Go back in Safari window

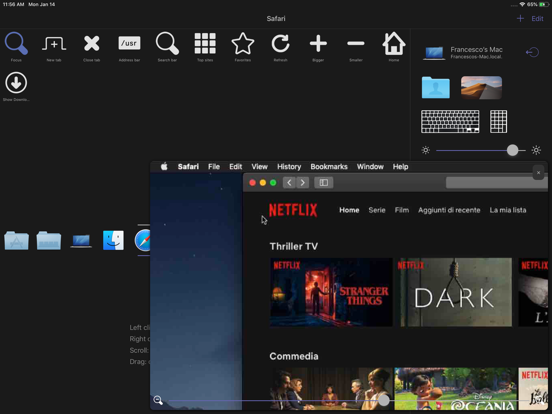pyautogui.click(x=289, y=182)
